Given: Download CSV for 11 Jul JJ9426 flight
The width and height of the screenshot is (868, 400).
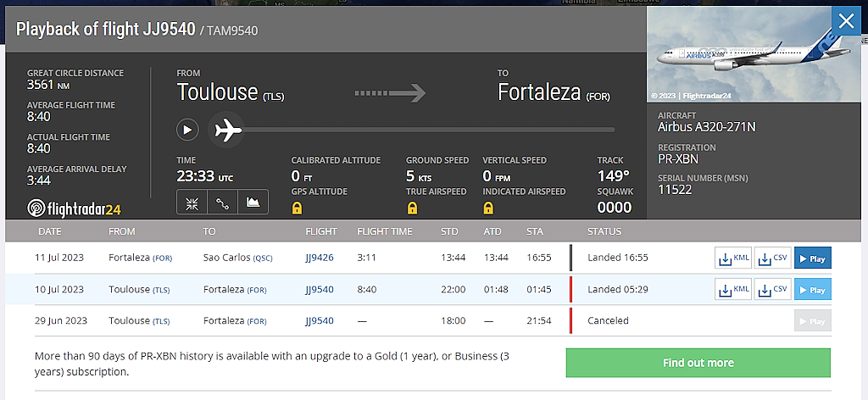Looking at the screenshot, I should click(772, 258).
